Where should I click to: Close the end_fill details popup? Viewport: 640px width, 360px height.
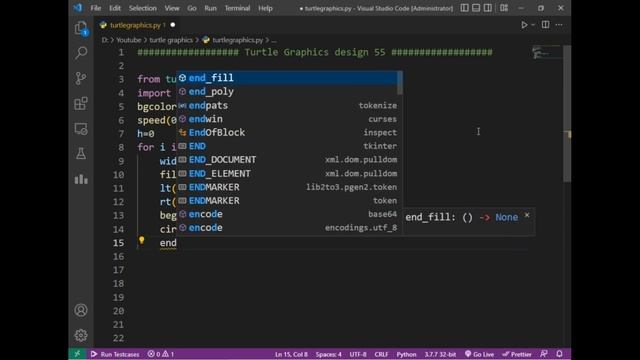pos(527,215)
